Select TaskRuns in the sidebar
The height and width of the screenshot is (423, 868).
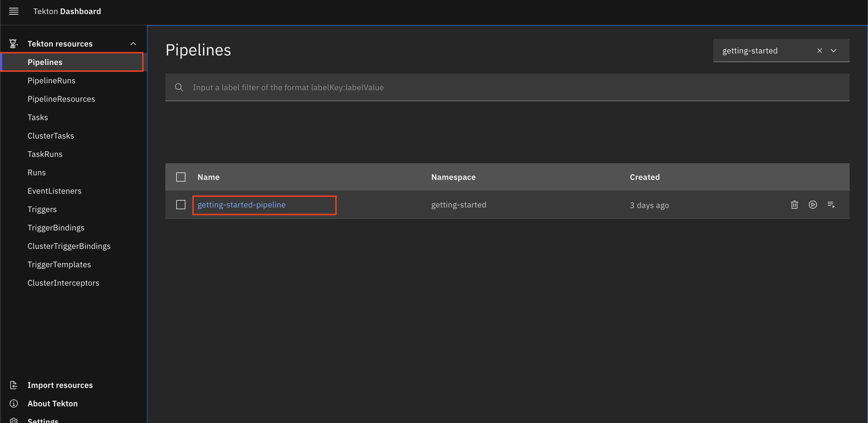(45, 154)
